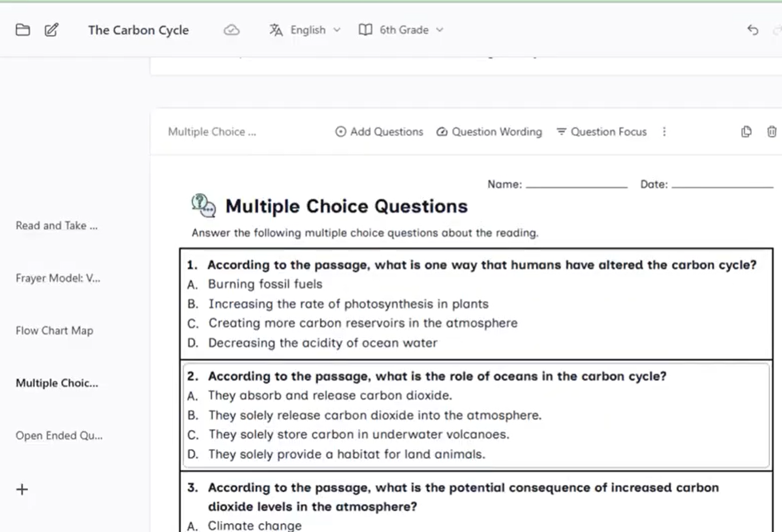Open Flow Chart Map section
The image size is (782, 532).
click(55, 331)
